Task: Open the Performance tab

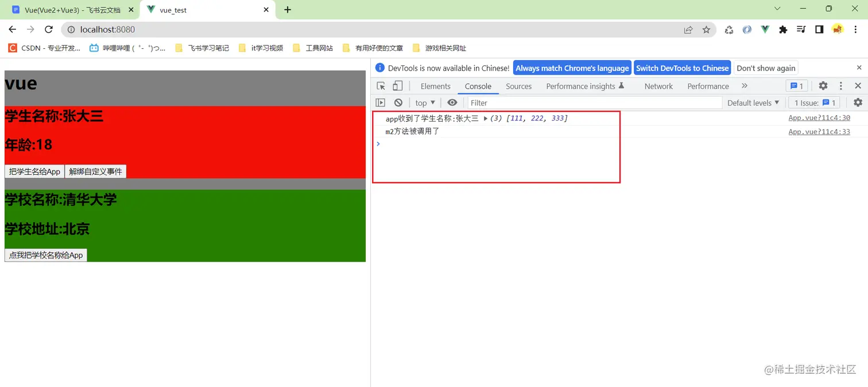Action: [708, 86]
